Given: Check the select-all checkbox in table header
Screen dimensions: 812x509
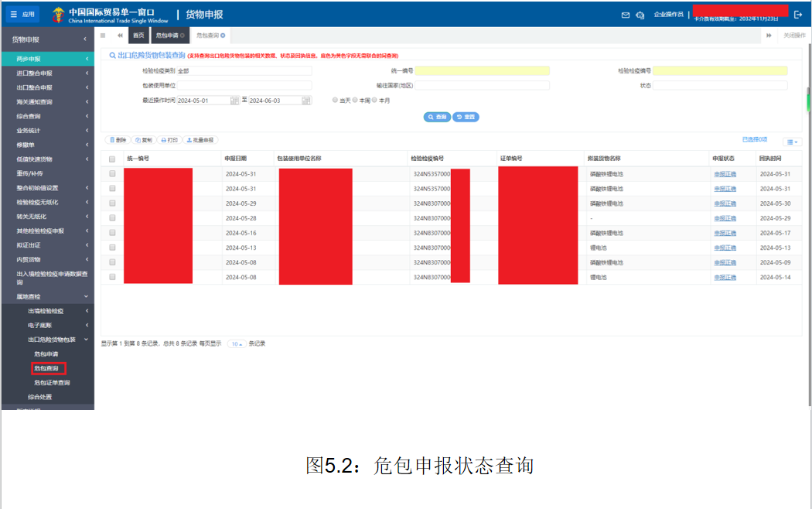Looking at the screenshot, I should [x=112, y=159].
